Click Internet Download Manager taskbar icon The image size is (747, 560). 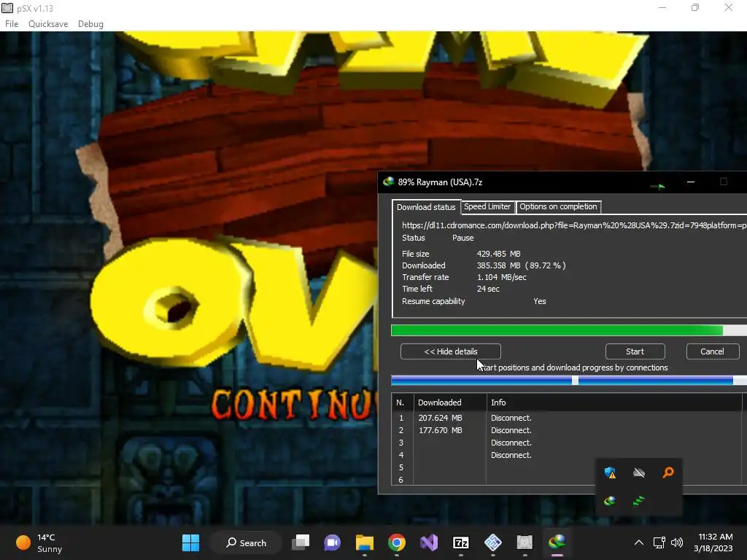pos(557,542)
